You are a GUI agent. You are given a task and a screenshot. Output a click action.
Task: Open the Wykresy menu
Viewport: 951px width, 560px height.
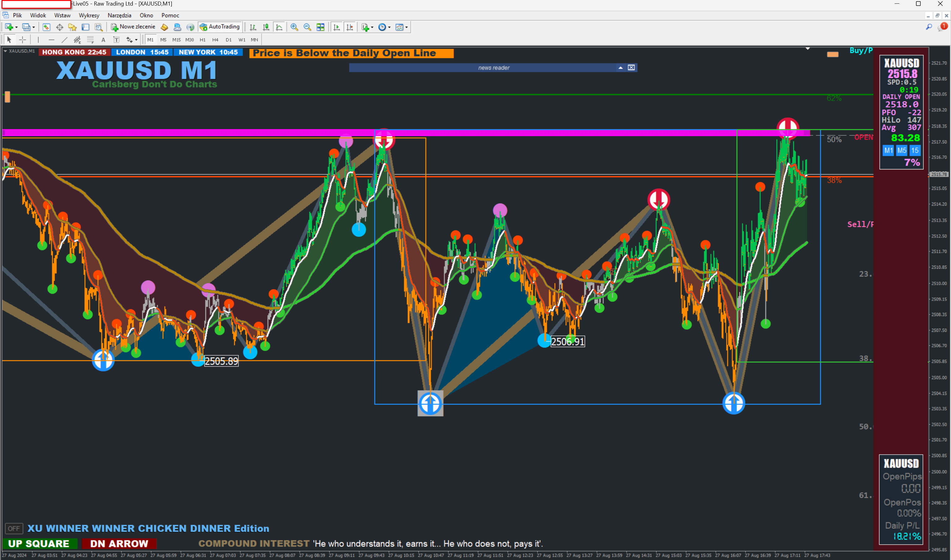point(89,15)
